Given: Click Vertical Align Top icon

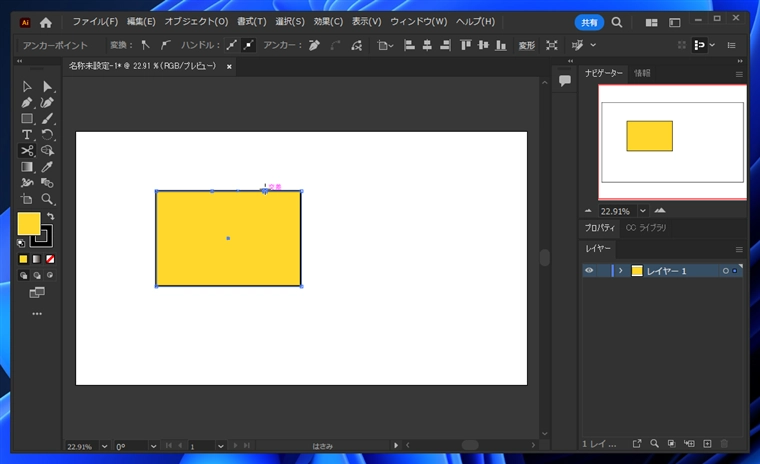Looking at the screenshot, I should point(466,45).
